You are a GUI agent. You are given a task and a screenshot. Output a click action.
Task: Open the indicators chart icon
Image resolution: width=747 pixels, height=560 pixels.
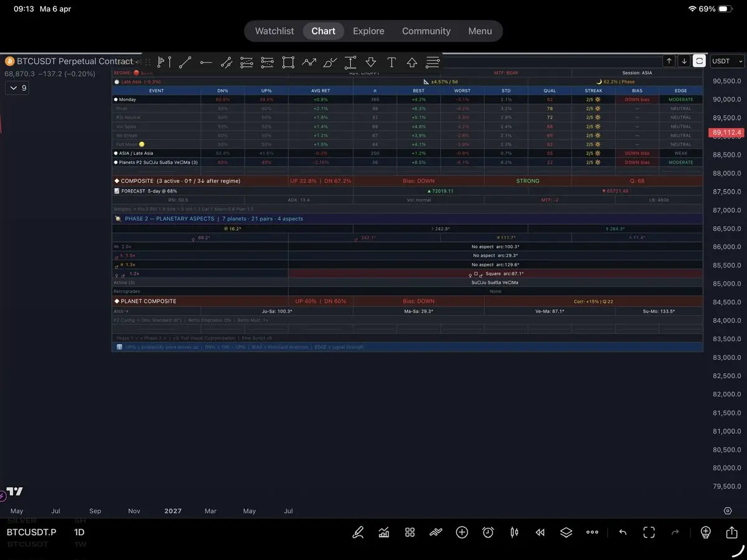click(x=384, y=532)
